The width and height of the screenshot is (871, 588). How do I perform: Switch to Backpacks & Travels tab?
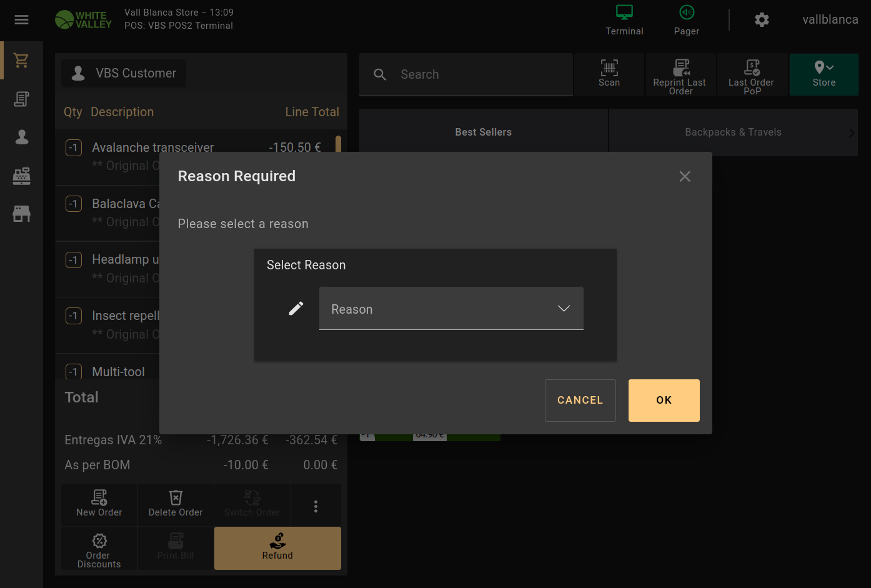point(732,132)
